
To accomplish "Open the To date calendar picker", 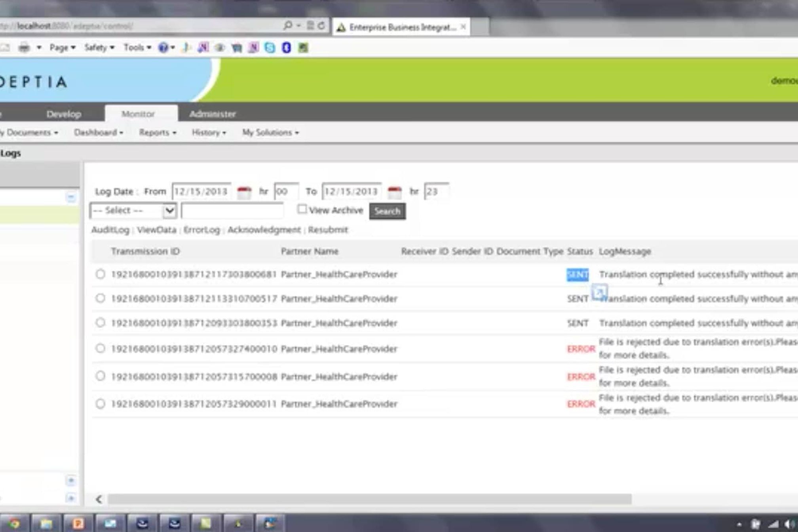I will point(394,192).
